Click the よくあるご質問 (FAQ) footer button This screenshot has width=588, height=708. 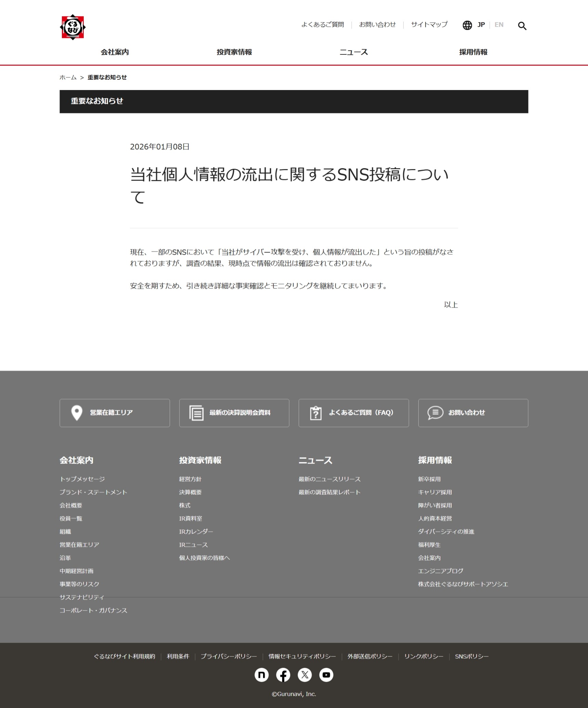[353, 413]
